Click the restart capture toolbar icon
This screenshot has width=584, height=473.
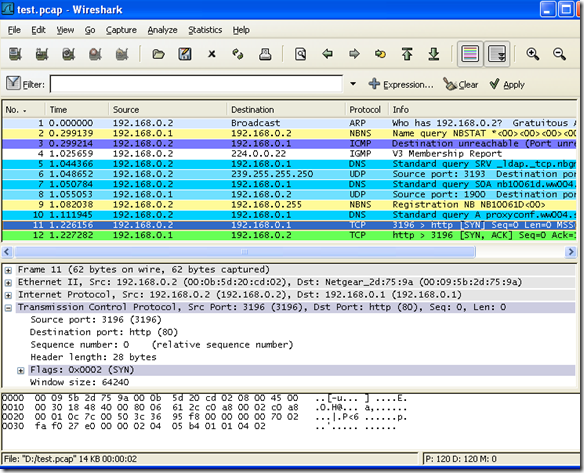click(x=122, y=54)
